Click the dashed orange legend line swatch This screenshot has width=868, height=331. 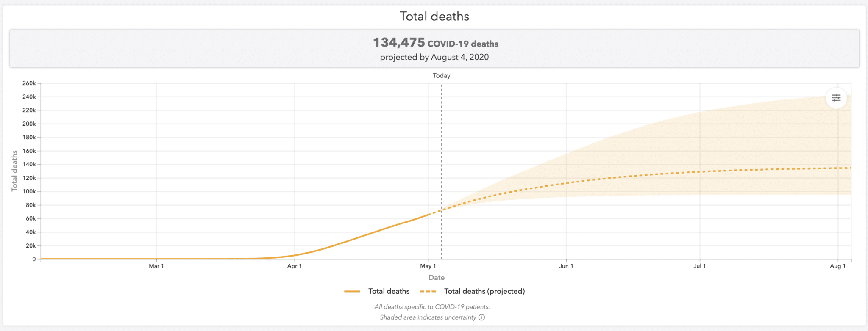428,292
